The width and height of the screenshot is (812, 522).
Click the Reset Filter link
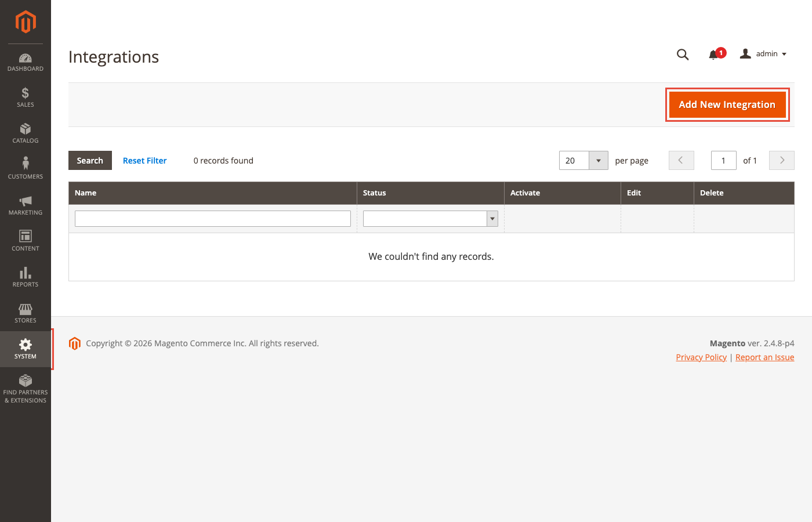(144, 160)
